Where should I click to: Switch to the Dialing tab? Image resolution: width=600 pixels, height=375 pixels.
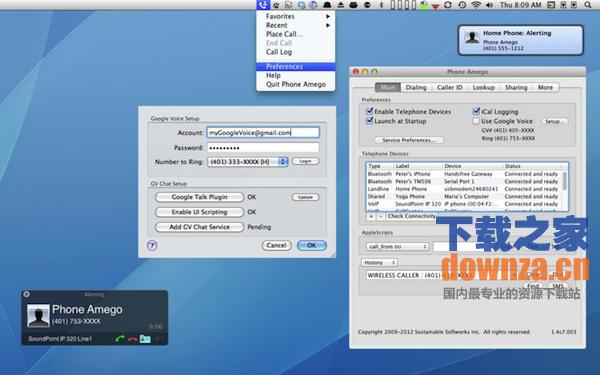coord(416,87)
